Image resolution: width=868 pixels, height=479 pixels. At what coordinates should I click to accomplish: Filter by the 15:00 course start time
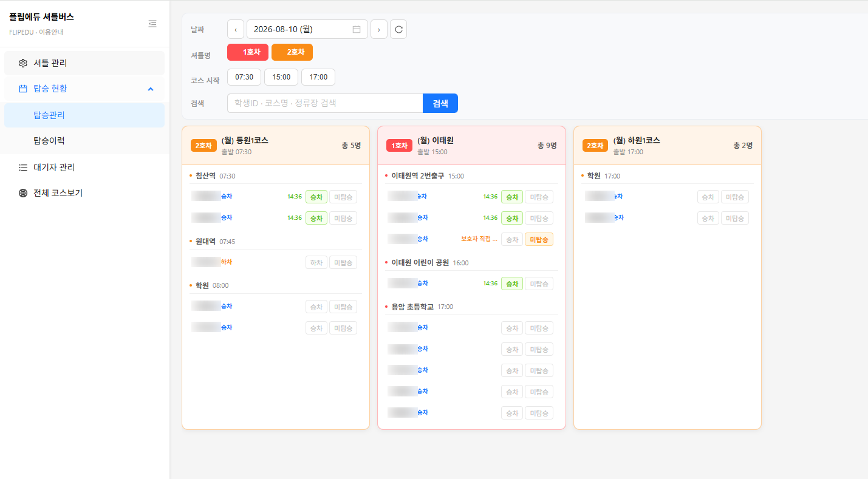tap(281, 77)
